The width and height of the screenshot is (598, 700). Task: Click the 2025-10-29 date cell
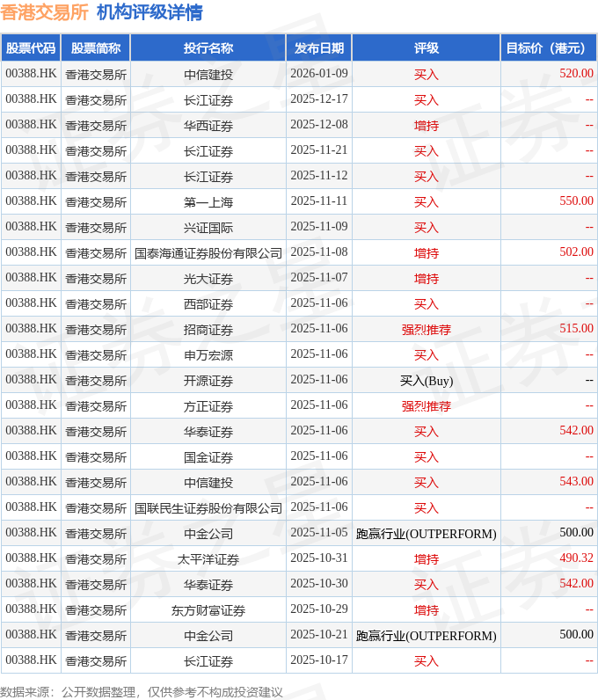tap(319, 608)
